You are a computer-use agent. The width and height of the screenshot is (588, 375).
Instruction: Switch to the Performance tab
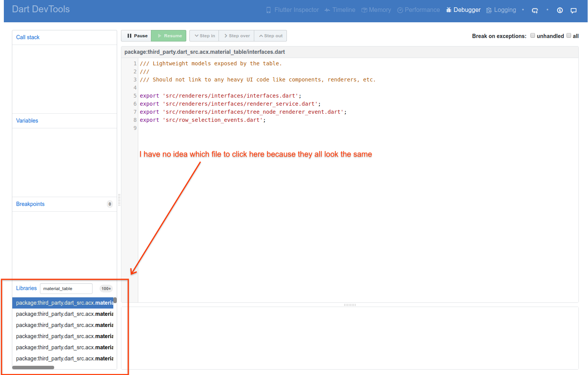point(418,10)
